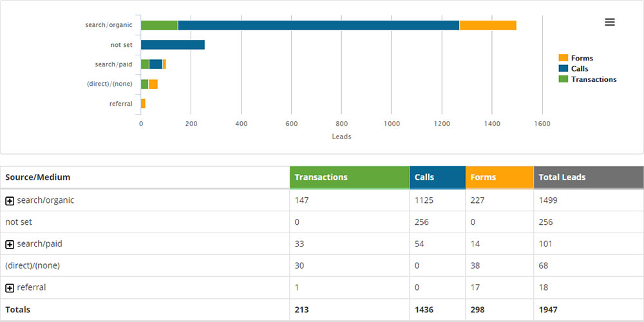Click the green Transactions bar for search/paid
The height and width of the screenshot is (322, 644).
[x=145, y=64]
